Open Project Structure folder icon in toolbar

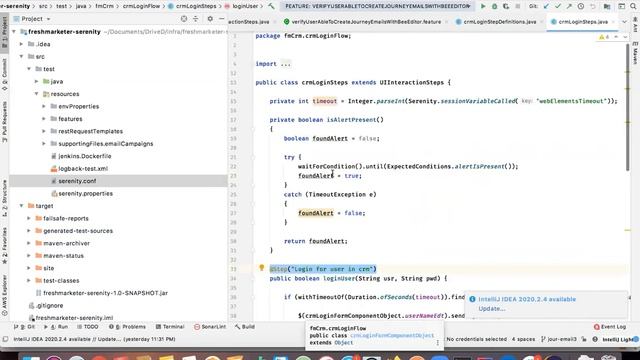point(607,7)
